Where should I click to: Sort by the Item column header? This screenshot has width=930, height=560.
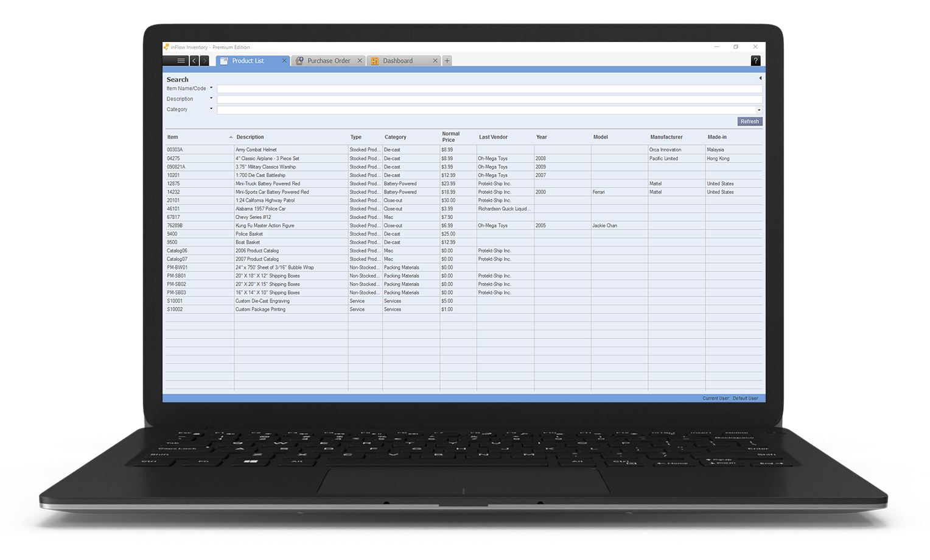coord(200,137)
